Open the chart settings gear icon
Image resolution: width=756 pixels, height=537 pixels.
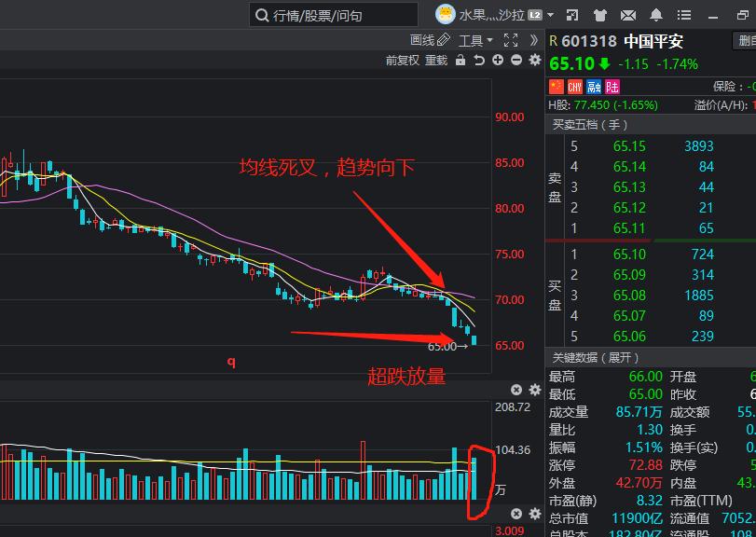coord(534,60)
